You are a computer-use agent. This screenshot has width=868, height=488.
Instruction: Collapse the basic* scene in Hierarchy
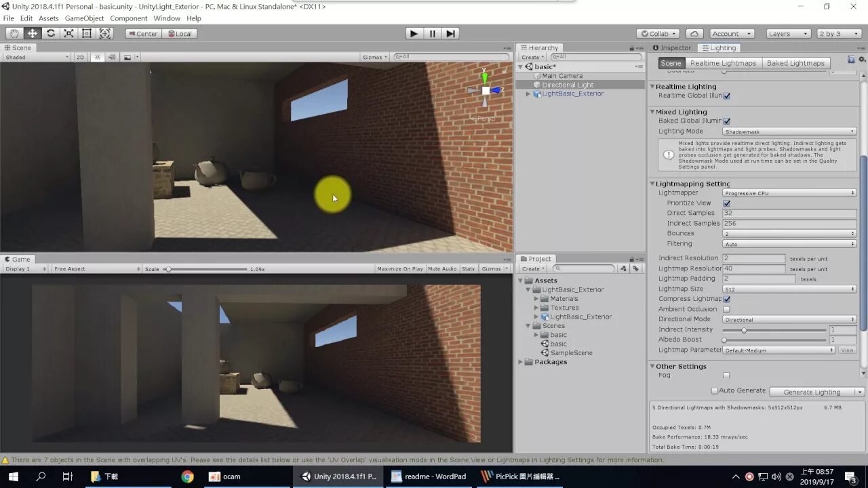click(521, 67)
